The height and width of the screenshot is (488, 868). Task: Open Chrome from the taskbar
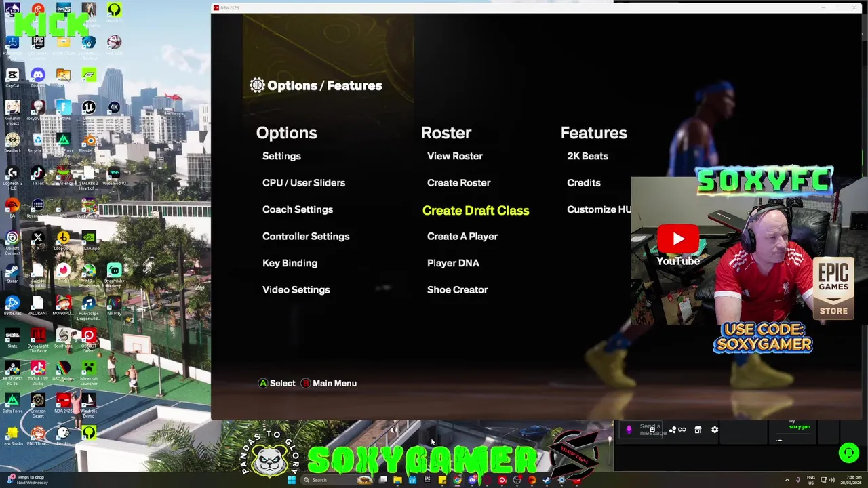pyautogui.click(x=457, y=480)
